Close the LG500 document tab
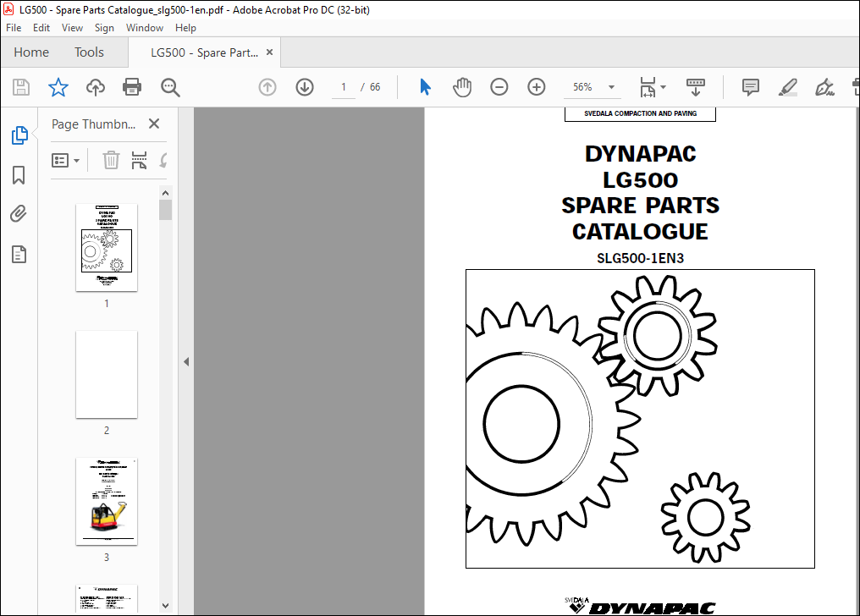This screenshot has height=616, width=860. pos(269,52)
